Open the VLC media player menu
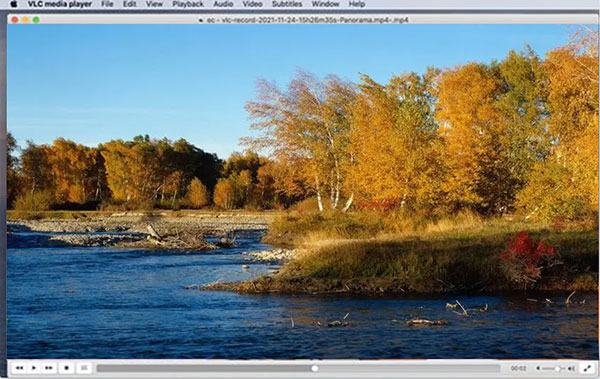Image resolution: width=600 pixels, height=379 pixels. point(60,4)
